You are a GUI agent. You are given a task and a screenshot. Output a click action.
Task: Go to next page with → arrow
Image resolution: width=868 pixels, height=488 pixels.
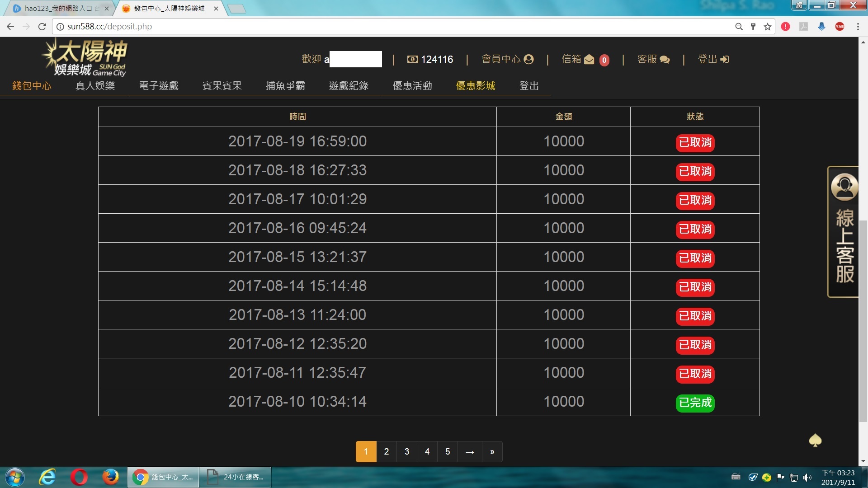[470, 451]
